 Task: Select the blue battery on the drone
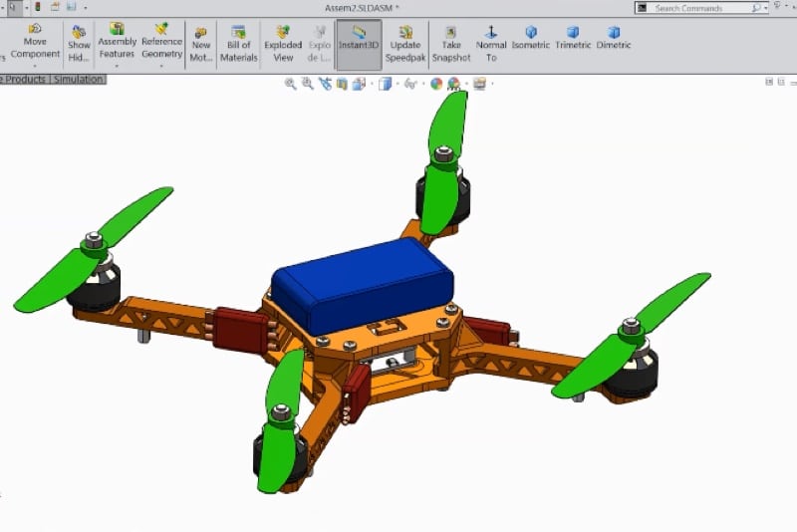coord(363,285)
